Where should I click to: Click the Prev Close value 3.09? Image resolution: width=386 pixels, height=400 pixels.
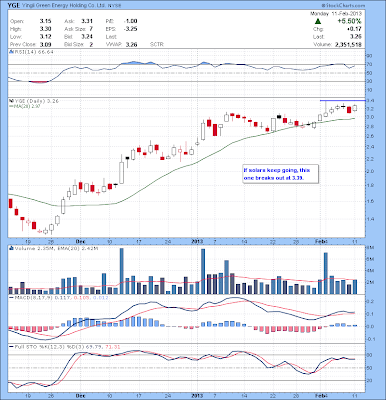45,44
